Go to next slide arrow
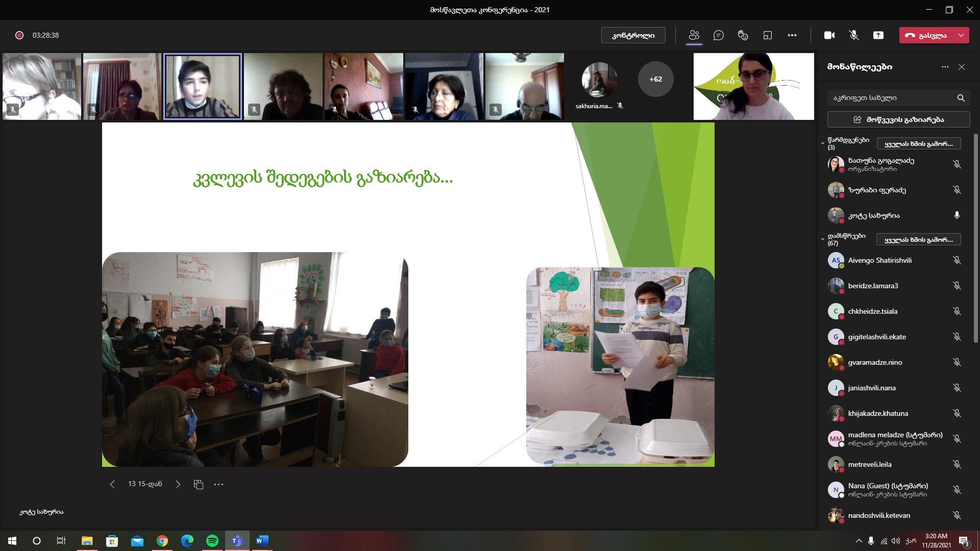The height and width of the screenshot is (551, 980). tap(178, 484)
